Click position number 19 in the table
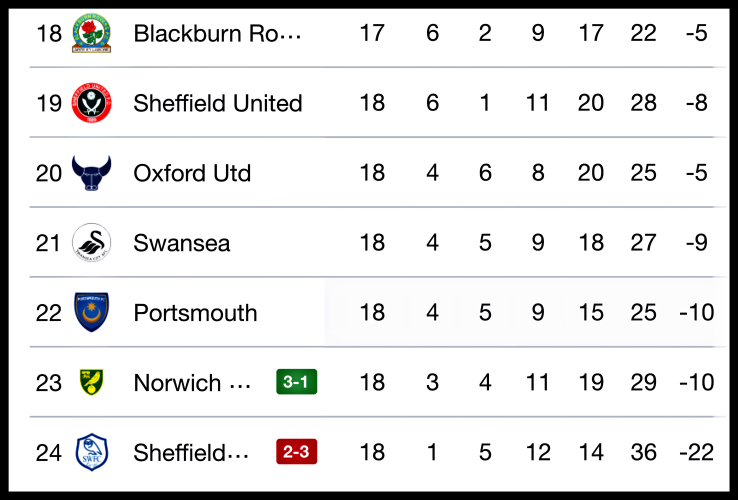The height and width of the screenshot is (500, 738). click(x=49, y=103)
